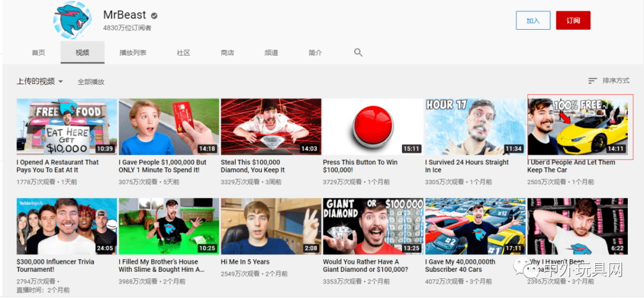Screen dimensions: 644x298
Task: Open the MrBeast channel avatar logo
Action: pyautogui.click(x=72, y=20)
